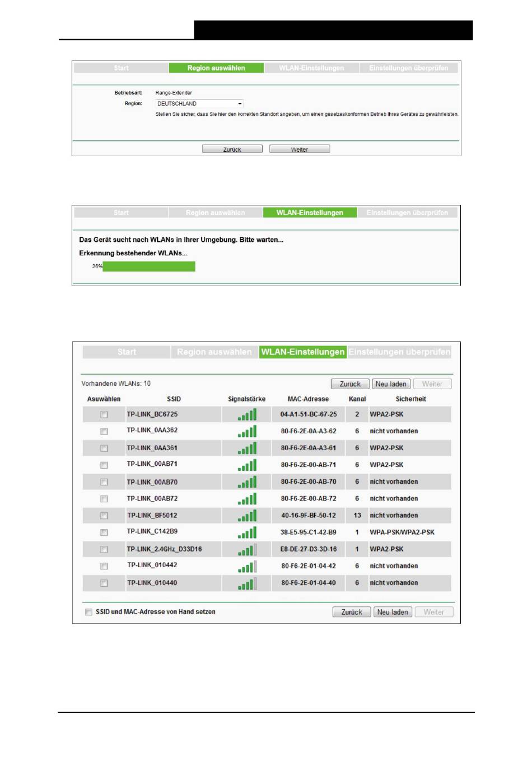This screenshot has height=757, width=532.
Task: Open "Region auswählen" tab in WLAN list panel
Action: tap(214, 352)
